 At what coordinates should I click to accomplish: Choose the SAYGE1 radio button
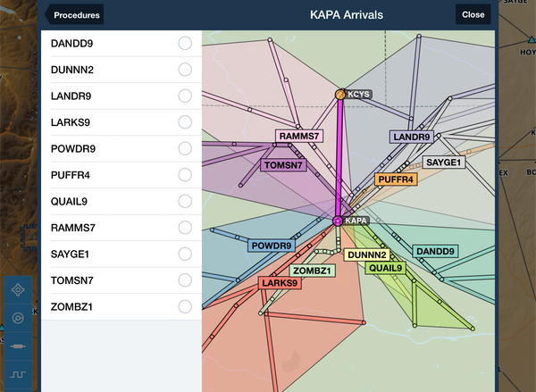pyautogui.click(x=185, y=254)
